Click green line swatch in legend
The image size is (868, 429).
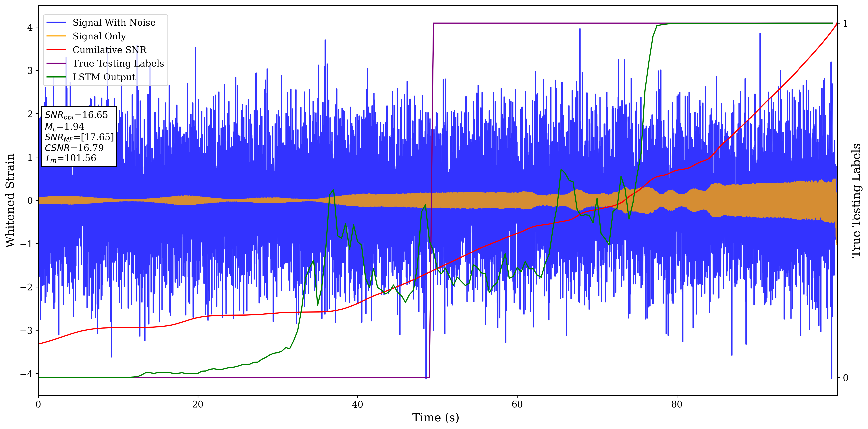pyautogui.click(x=56, y=77)
